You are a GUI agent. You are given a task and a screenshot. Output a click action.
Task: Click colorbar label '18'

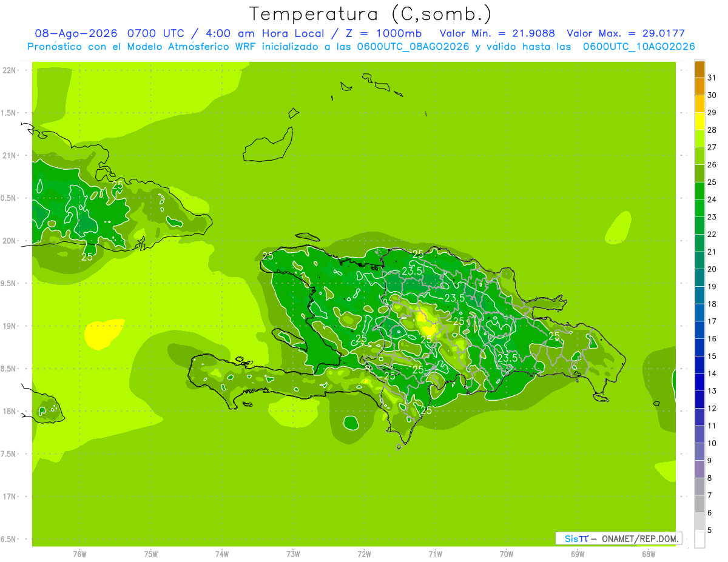(712, 304)
